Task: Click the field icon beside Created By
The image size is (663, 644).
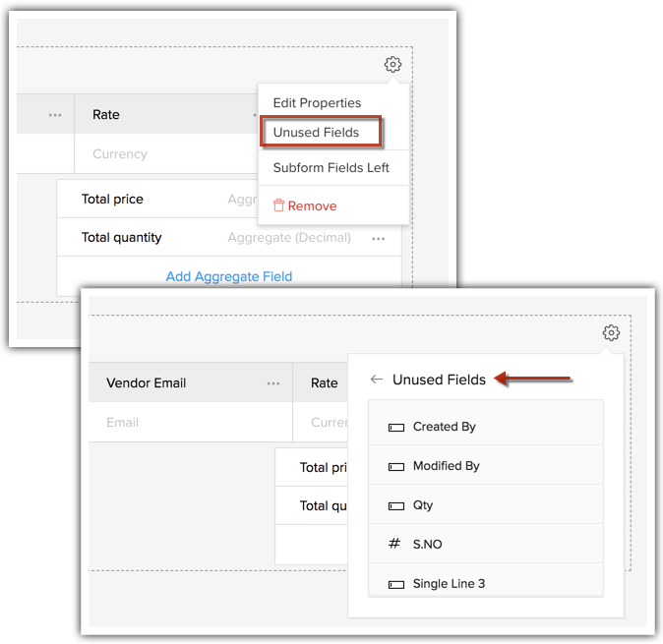Action: pyautogui.click(x=395, y=427)
